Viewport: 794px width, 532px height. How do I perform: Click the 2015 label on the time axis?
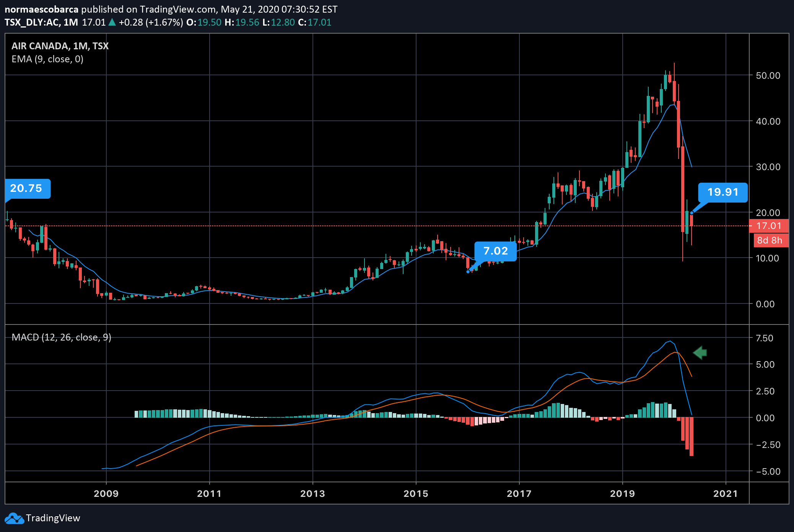click(416, 493)
